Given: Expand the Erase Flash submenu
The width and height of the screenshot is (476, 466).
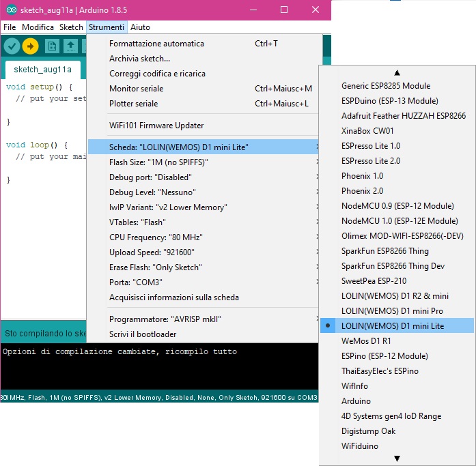Looking at the screenshot, I should coord(203,267).
